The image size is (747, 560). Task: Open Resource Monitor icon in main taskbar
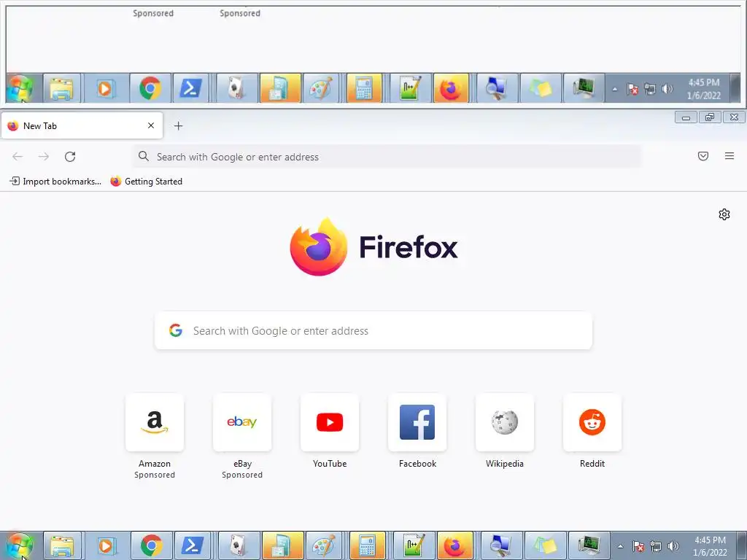[589, 546]
